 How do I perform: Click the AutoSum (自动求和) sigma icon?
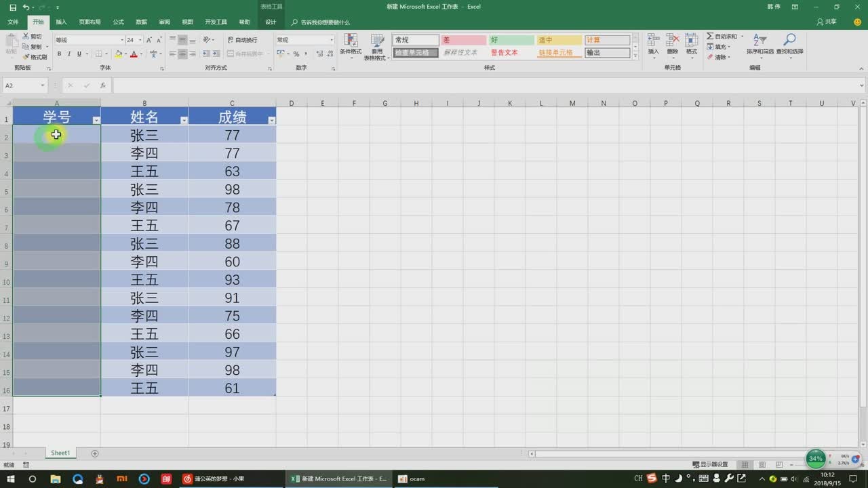pos(710,36)
